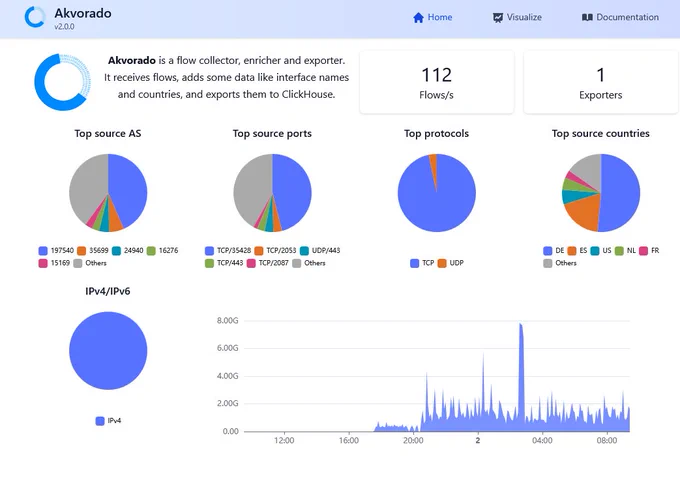Toggle the ES country legend swatch
The width and height of the screenshot is (680, 500).
pyautogui.click(x=572, y=251)
